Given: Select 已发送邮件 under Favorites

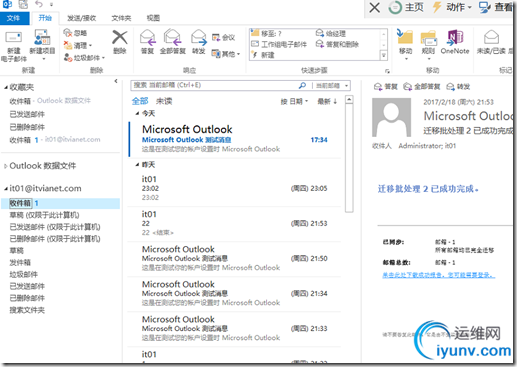Looking at the screenshot, I should point(27,114).
